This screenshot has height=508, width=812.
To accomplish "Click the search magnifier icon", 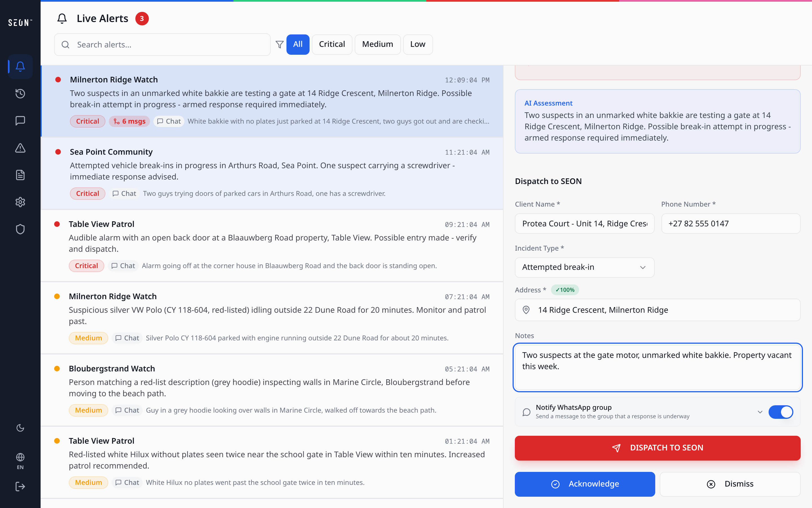I will [x=65, y=45].
